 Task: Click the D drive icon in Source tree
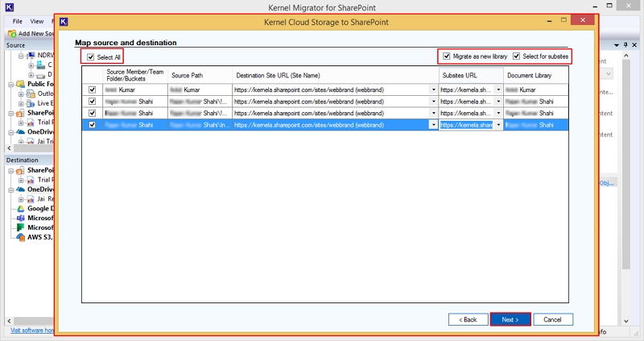[41, 75]
